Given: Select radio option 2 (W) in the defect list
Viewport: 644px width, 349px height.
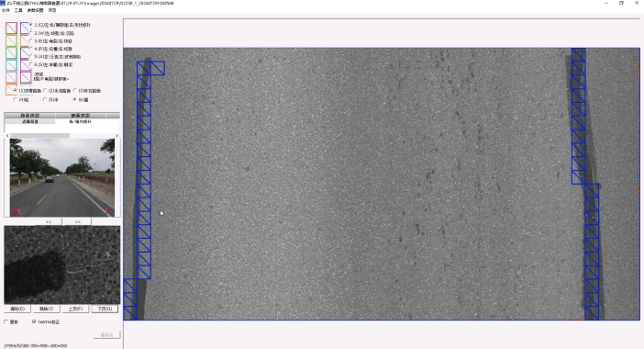Looking at the screenshot, I should click(31, 33).
